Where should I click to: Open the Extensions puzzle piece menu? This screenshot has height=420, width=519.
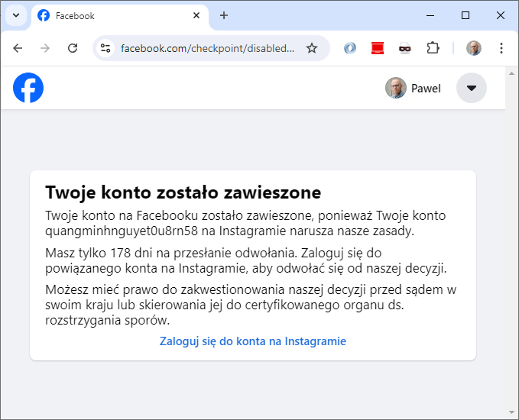[x=433, y=48]
